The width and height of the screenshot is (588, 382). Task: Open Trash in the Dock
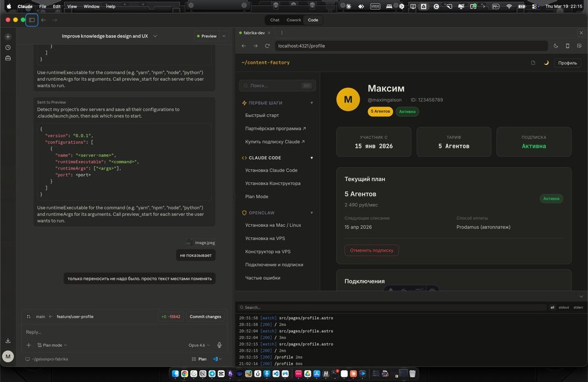pyautogui.click(x=413, y=374)
